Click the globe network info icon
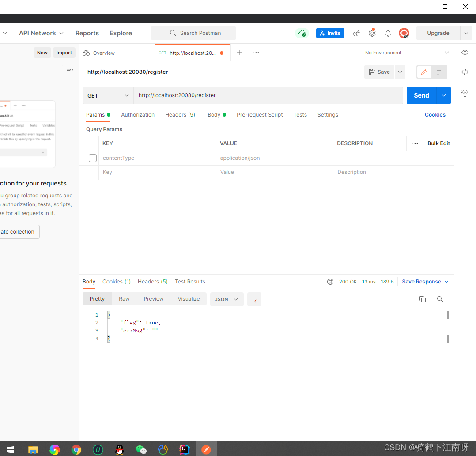476x456 pixels. point(330,282)
